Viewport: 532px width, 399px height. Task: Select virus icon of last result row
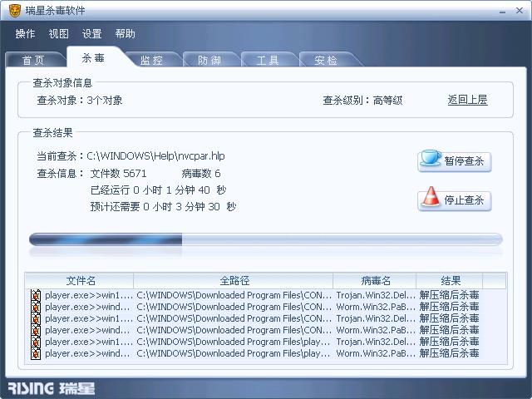click(x=36, y=353)
